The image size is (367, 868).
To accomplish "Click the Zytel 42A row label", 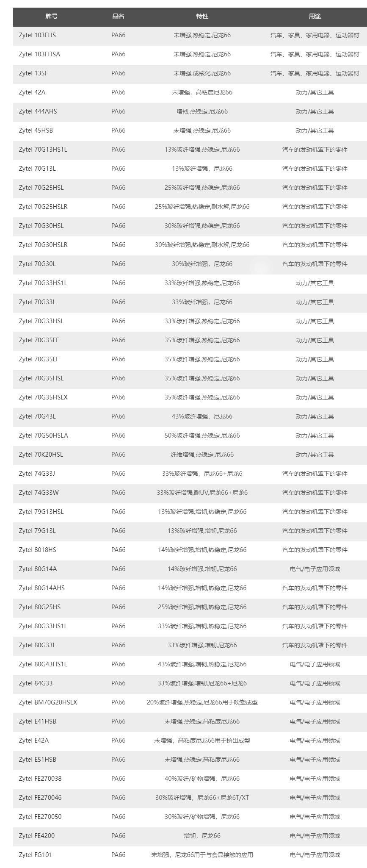I will [x=32, y=92].
